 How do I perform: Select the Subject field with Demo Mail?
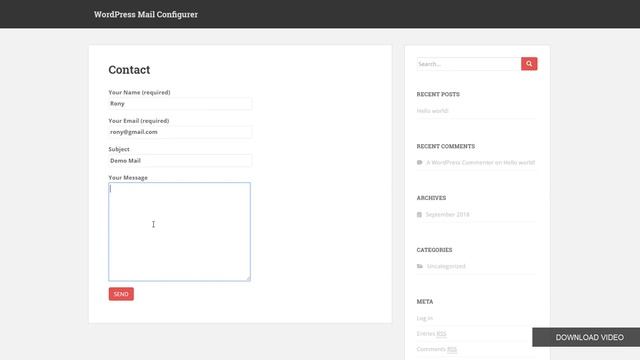pos(180,161)
